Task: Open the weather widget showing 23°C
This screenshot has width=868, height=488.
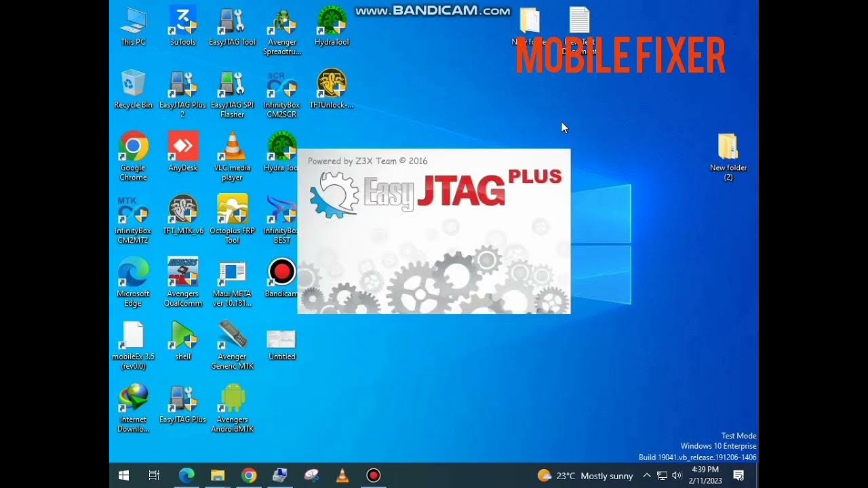Action: [x=585, y=476]
